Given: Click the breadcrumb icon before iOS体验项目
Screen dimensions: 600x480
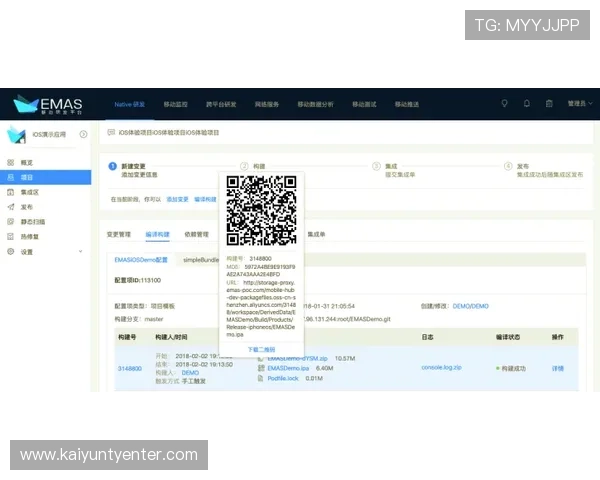Looking at the screenshot, I should 111,132.
